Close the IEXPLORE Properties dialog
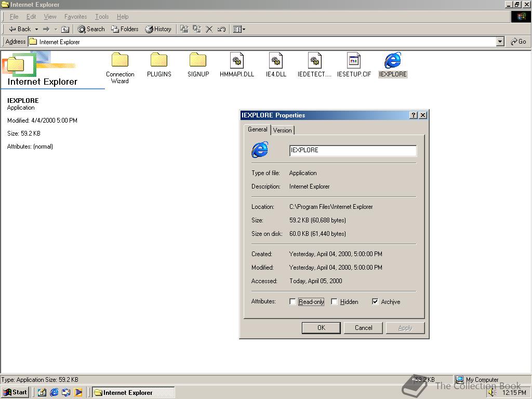This screenshot has width=532, height=399. [423, 115]
